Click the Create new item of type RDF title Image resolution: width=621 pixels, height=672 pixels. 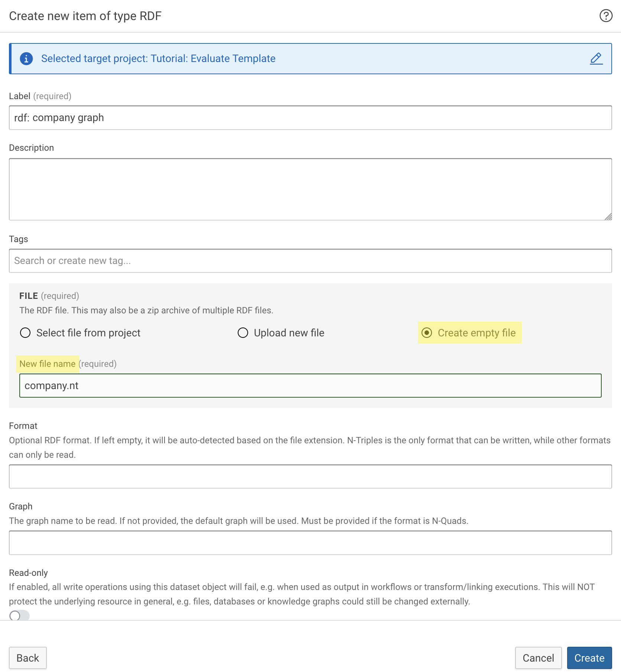(x=85, y=16)
